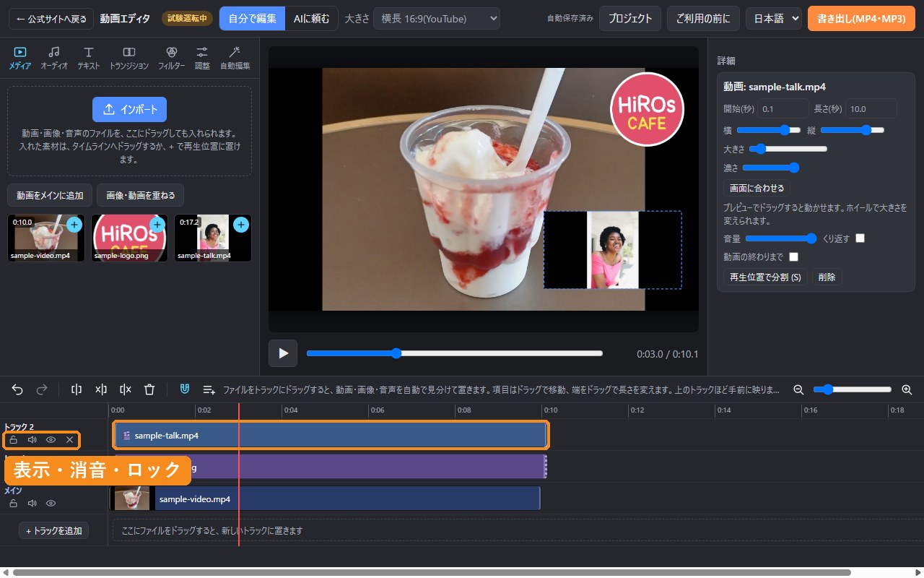Image resolution: width=924 pixels, height=578 pixels.
Task: Hide the メイン main track using the eye
Action: (x=51, y=503)
